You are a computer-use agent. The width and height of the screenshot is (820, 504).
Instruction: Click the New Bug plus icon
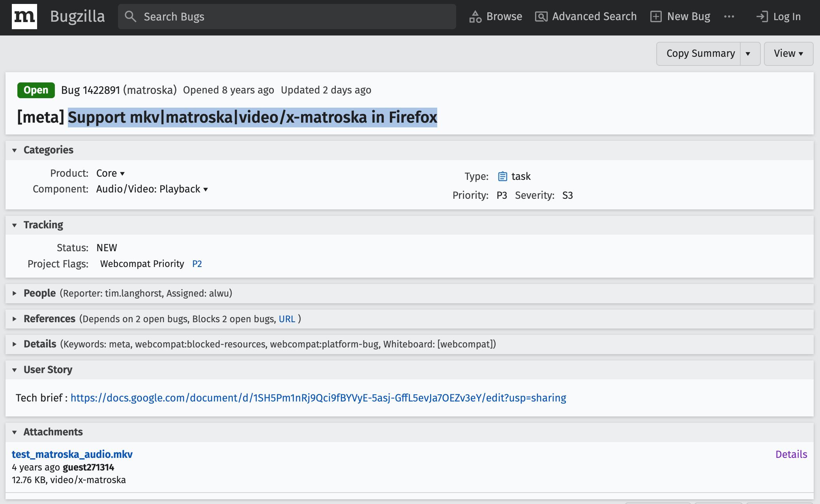tap(656, 17)
